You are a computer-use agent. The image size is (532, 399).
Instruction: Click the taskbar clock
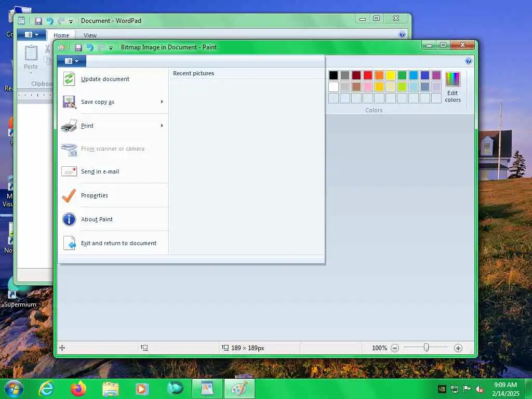point(506,389)
